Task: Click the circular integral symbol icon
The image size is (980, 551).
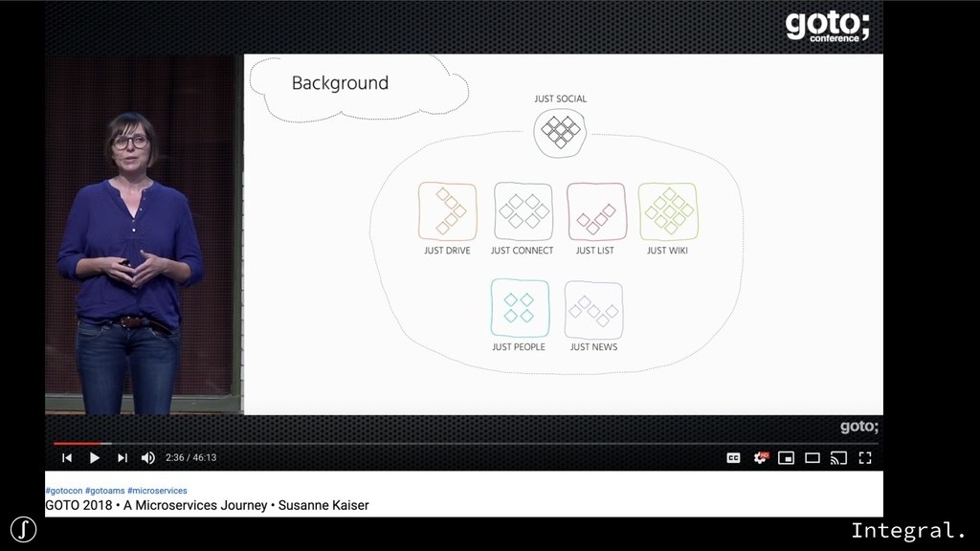Action: coord(23,529)
